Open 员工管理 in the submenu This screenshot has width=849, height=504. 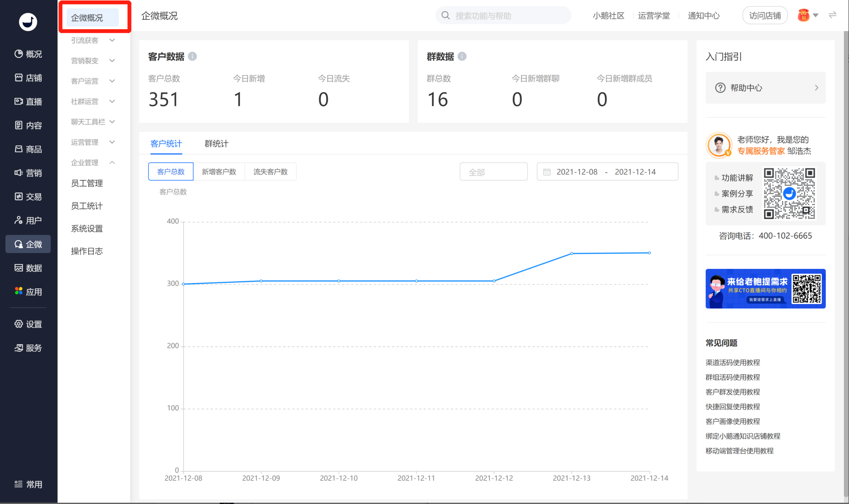point(86,183)
